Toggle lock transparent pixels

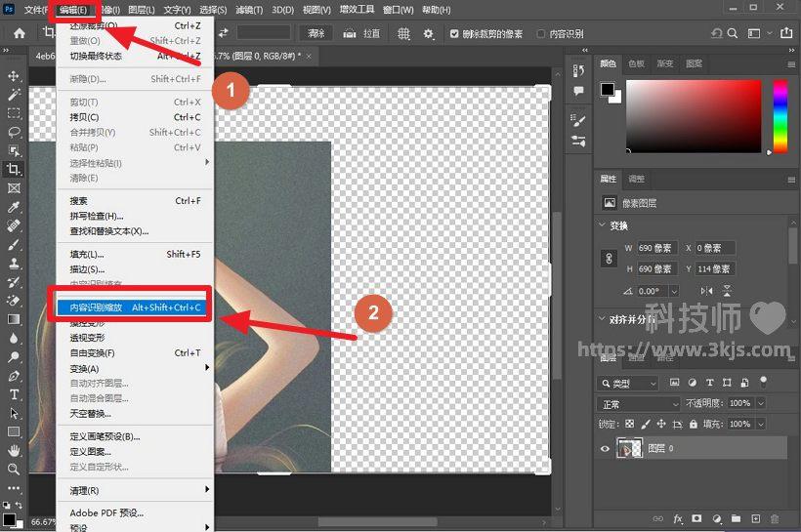(x=629, y=424)
